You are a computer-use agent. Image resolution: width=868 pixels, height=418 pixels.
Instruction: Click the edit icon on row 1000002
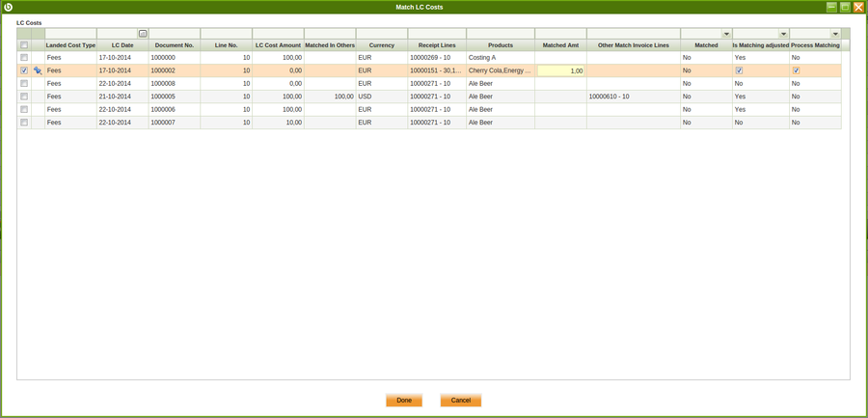click(38, 70)
